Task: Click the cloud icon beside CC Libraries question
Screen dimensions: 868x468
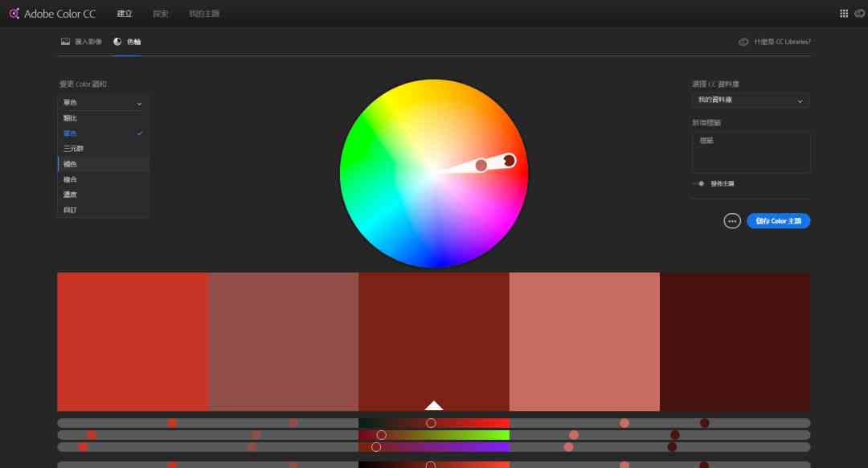Action: 743,42
